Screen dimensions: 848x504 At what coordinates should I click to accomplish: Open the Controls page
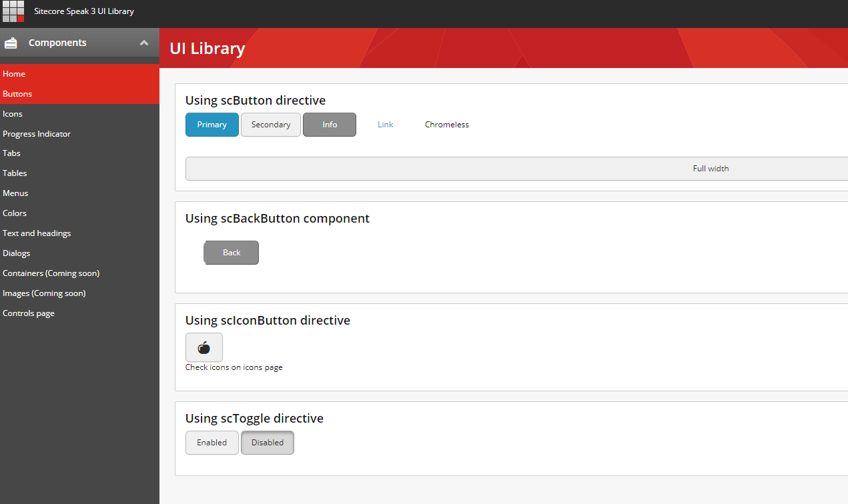click(x=28, y=313)
